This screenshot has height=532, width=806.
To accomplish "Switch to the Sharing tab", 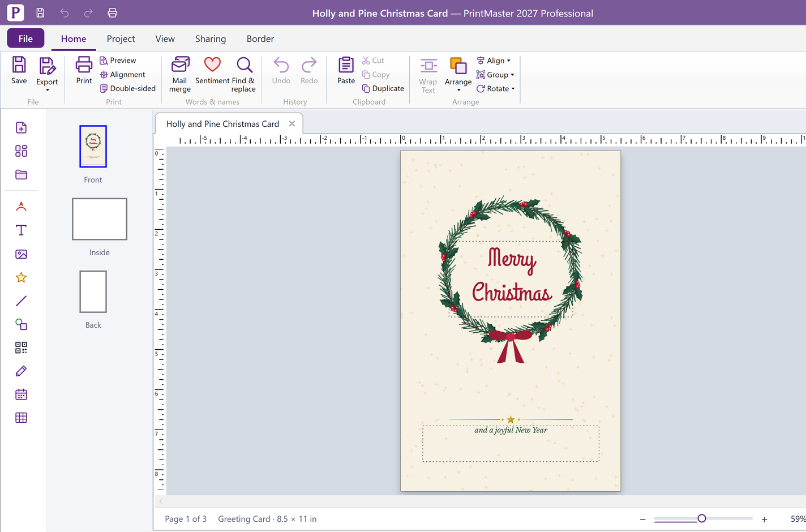I will click(211, 38).
